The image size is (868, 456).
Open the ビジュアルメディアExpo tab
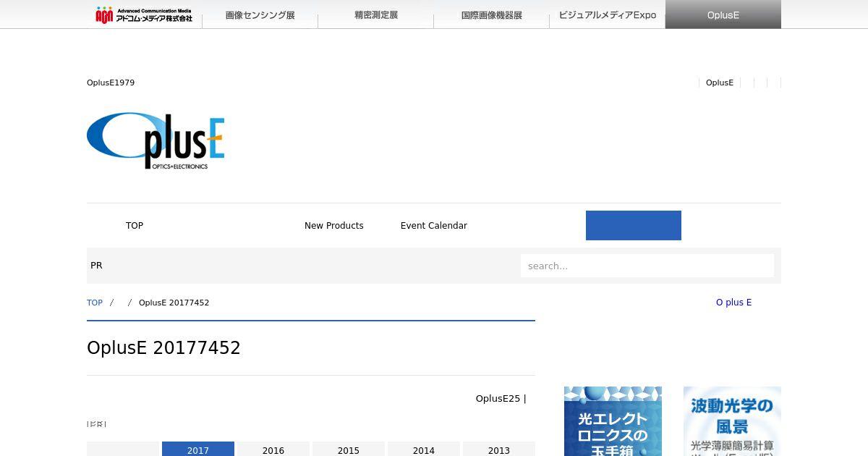[608, 14]
